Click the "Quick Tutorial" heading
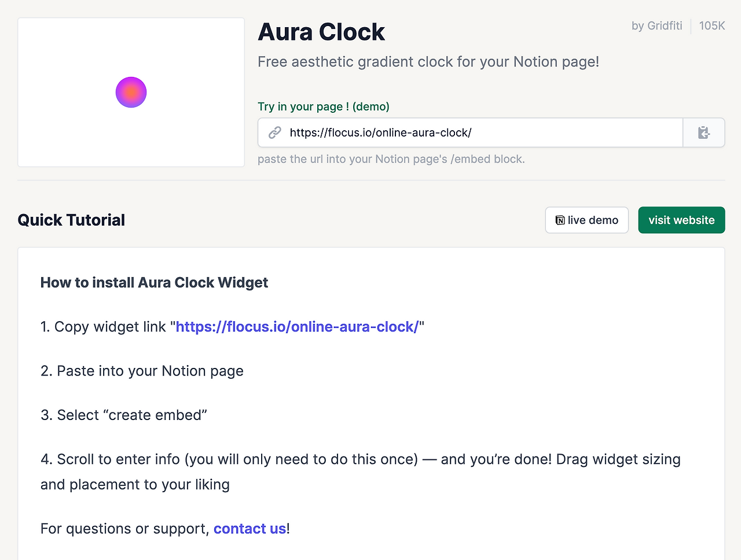Image resolution: width=741 pixels, height=560 pixels. point(71,220)
